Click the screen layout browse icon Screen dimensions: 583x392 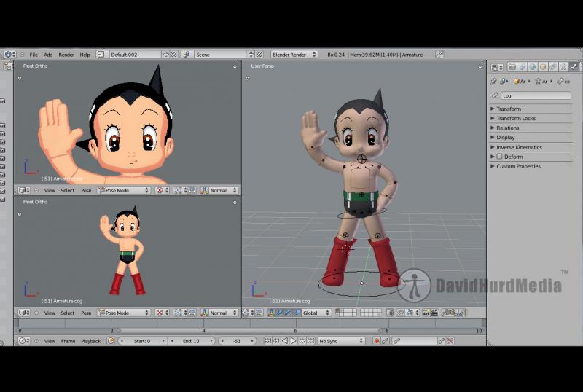(x=101, y=55)
